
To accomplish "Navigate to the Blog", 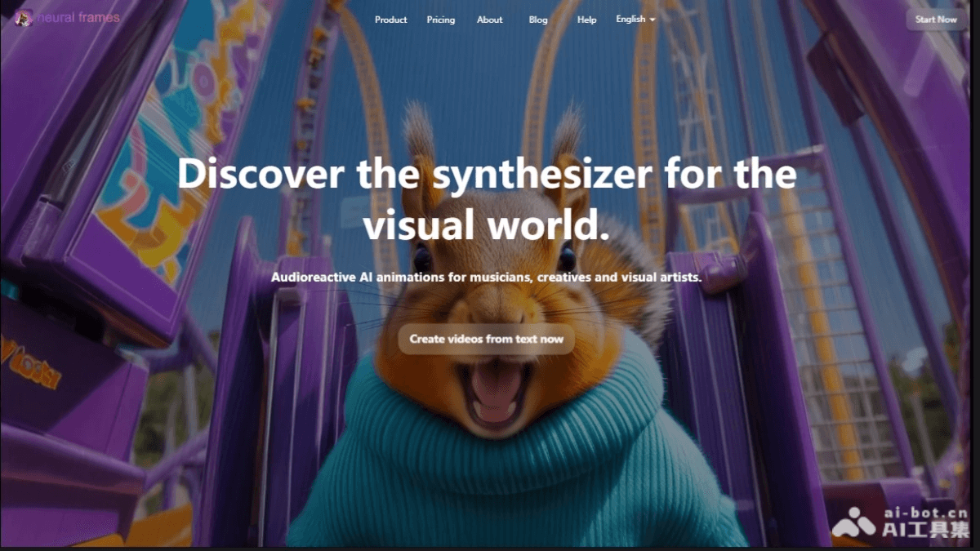I will click(538, 20).
